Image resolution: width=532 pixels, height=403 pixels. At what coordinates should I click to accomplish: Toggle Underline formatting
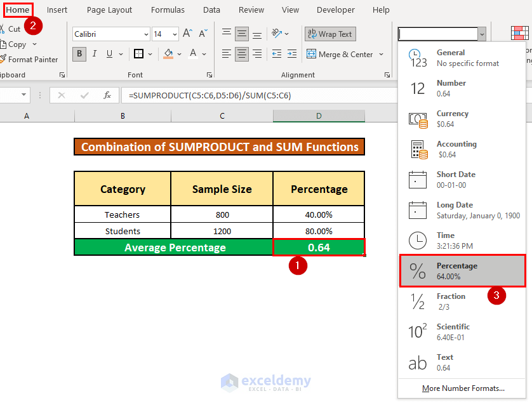(109, 53)
